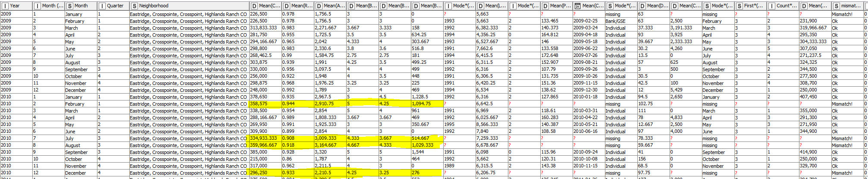Click the double type icon beside Mean(D... header

[642, 6]
